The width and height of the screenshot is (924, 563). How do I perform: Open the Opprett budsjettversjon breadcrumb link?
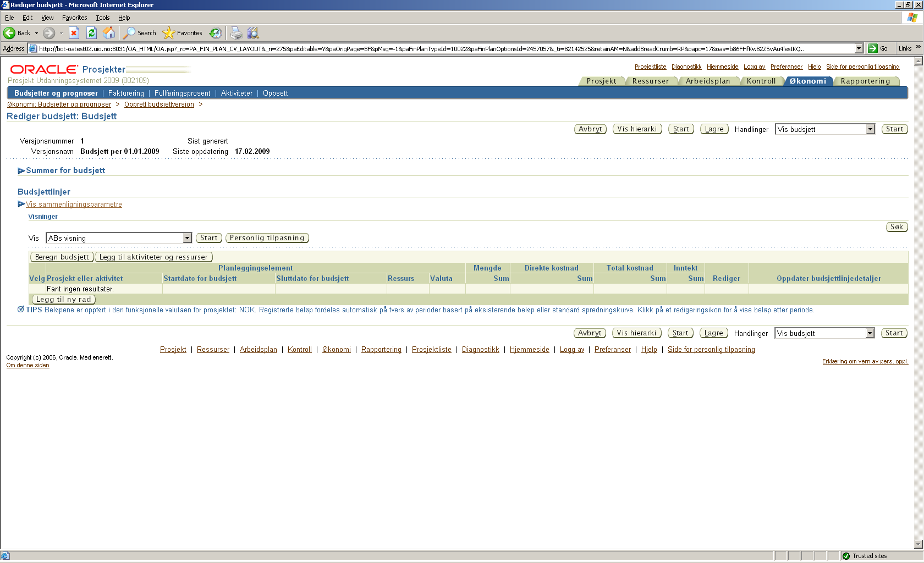pyautogui.click(x=159, y=104)
